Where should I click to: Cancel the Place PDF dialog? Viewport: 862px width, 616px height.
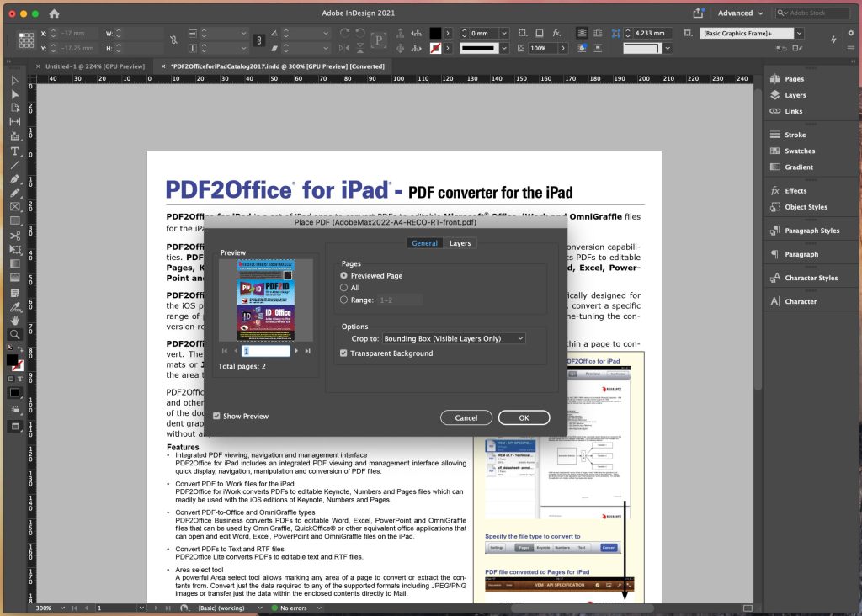pos(466,417)
